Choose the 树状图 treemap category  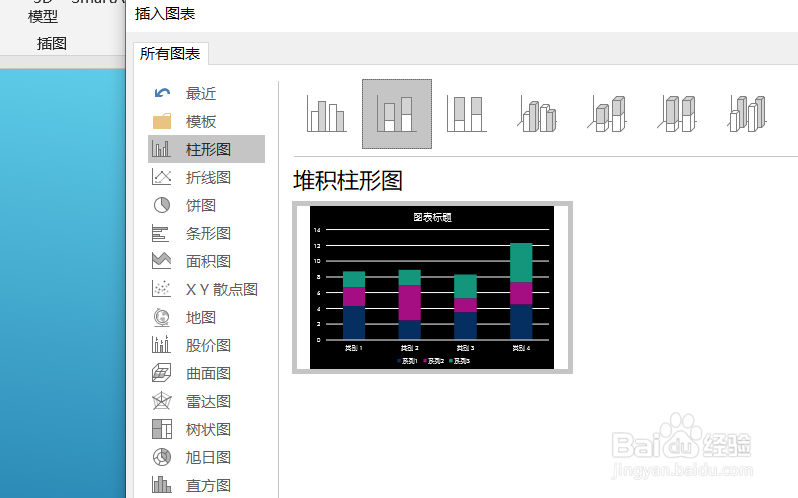pos(207,429)
